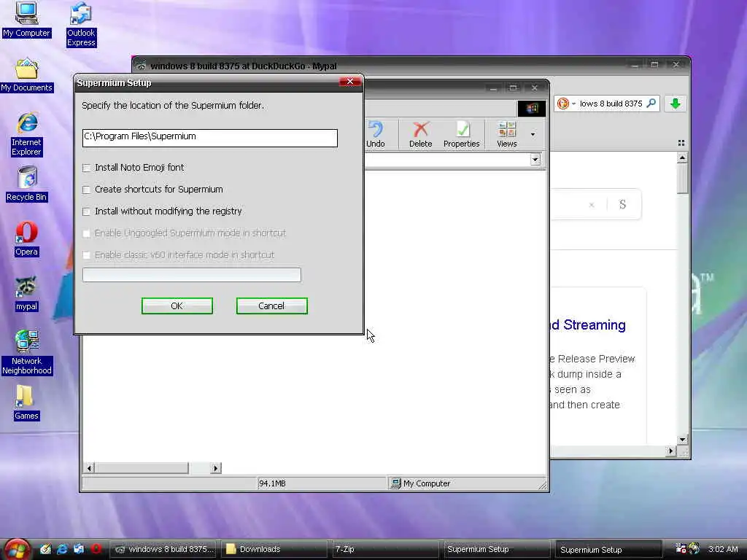Screen dimensions: 747x560
Task: Click the first quick launch icon beside Start
Action: pyautogui.click(x=45, y=549)
